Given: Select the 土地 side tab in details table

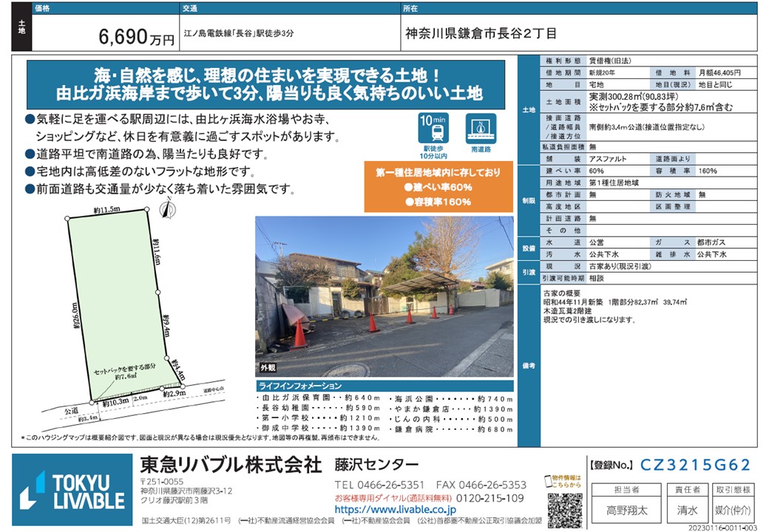Looking at the screenshot, I should click(529, 110).
